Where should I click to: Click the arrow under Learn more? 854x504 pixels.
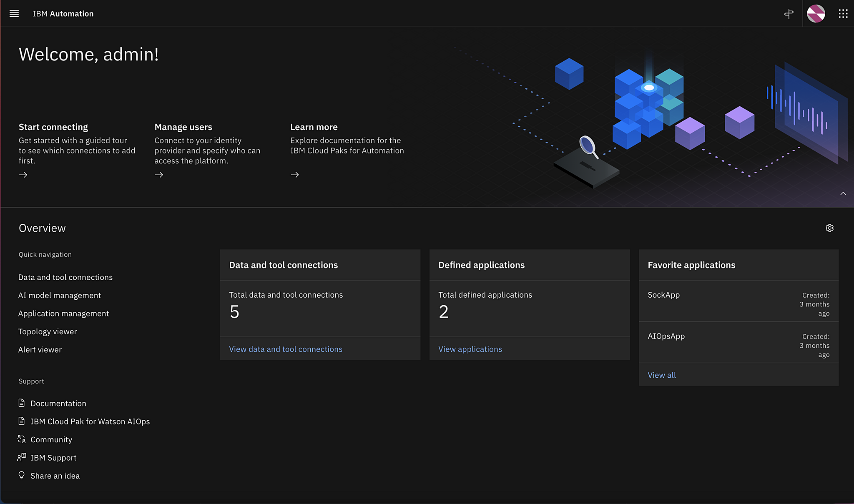tap(295, 175)
